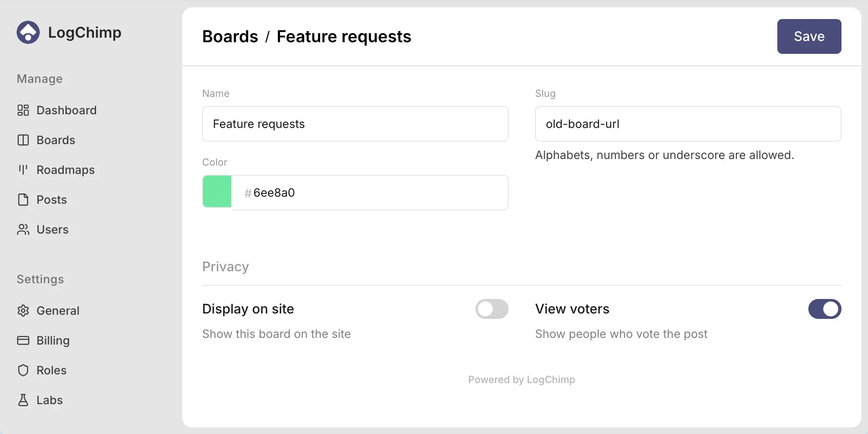
Task: Click the General settings gear icon
Action: [23, 311]
